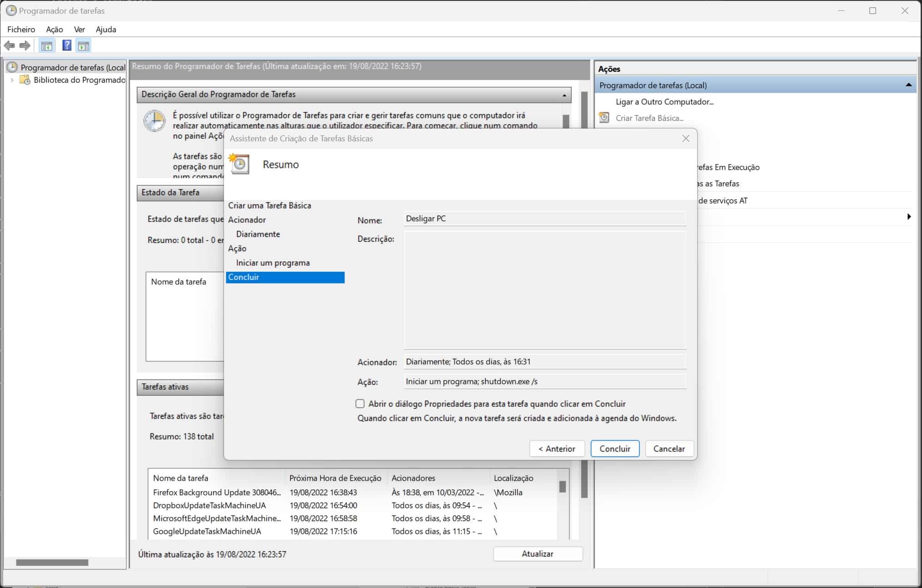The image size is (922, 588).
Task: Enable the Abrir o diálogo Propriedades checkbox
Action: (x=360, y=404)
